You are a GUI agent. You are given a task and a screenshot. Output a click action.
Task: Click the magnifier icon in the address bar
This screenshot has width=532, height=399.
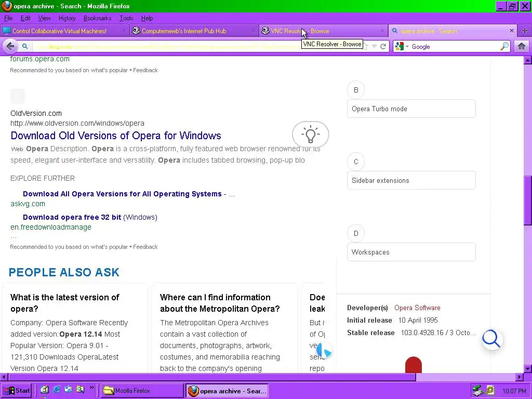coord(25,46)
